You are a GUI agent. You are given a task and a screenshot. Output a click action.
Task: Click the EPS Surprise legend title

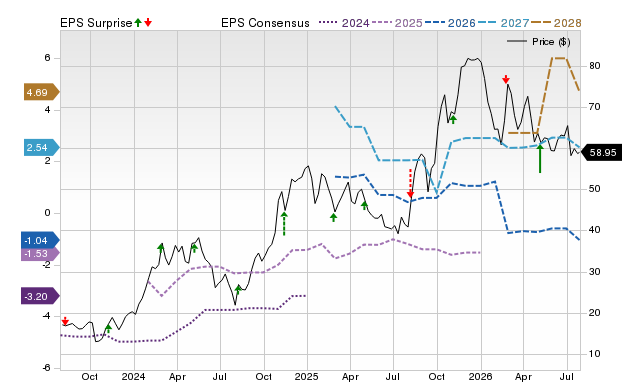(x=96, y=23)
